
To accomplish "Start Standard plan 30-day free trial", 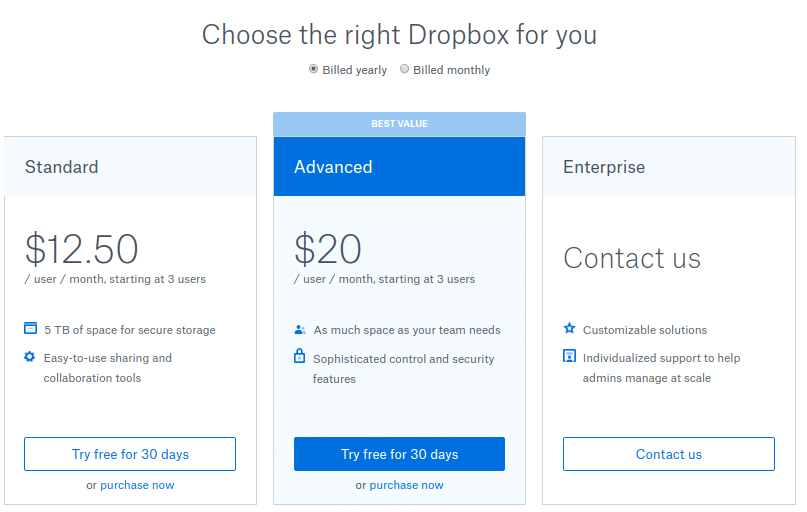I will click(x=130, y=454).
